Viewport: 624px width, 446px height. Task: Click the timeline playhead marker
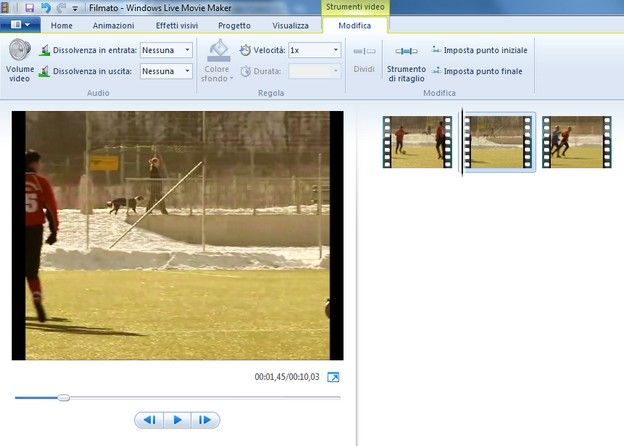coord(462,142)
